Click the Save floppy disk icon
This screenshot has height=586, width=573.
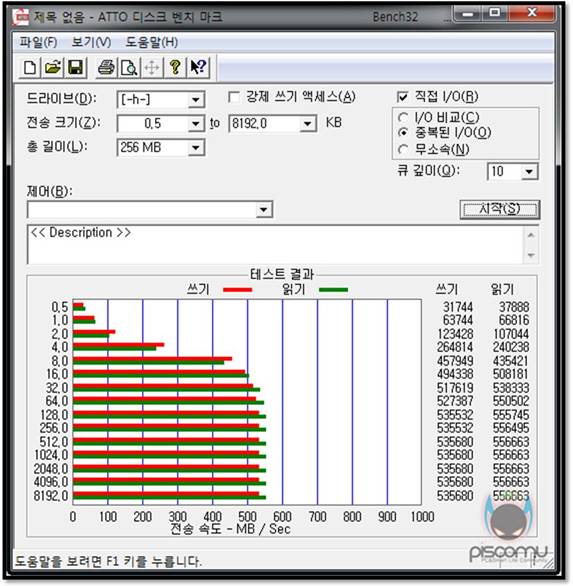point(76,68)
